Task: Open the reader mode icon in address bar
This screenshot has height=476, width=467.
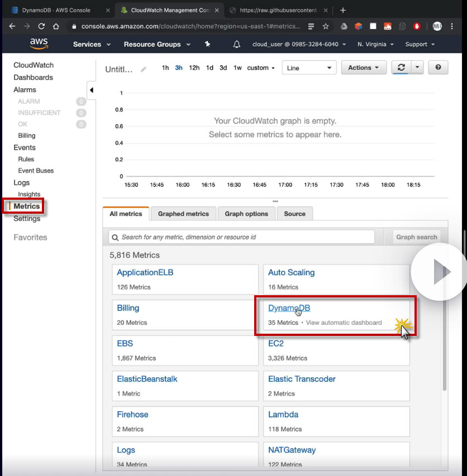Action: pos(311,26)
